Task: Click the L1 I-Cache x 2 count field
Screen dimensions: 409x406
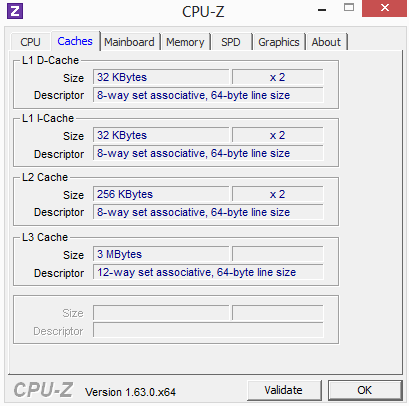Action: pyautogui.click(x=277, y=135)
